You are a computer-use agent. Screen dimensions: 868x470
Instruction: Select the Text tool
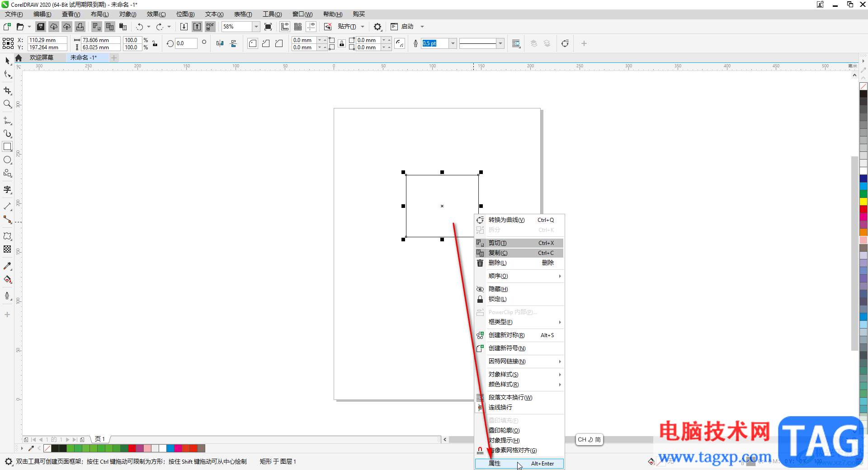pyautogui.click(x=7, y=190)
